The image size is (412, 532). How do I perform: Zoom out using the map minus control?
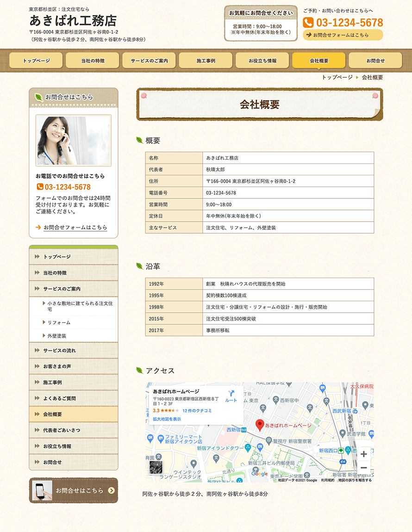[x=365, y=468]
